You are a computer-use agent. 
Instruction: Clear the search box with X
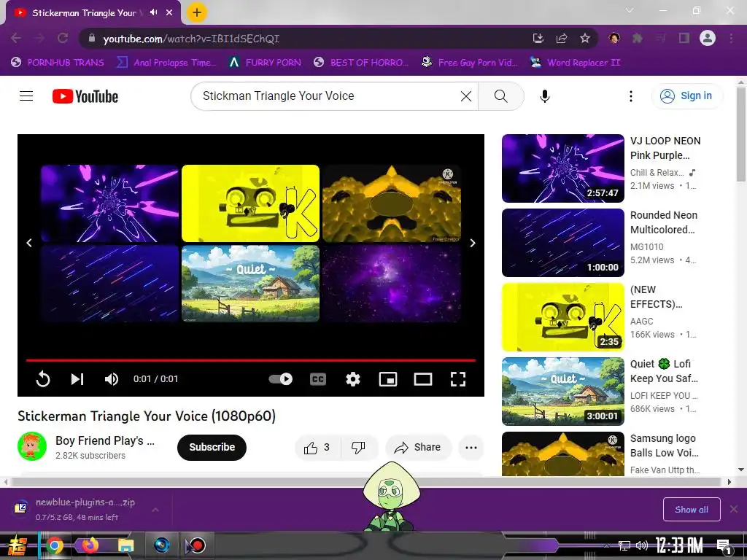click(466, 96)
